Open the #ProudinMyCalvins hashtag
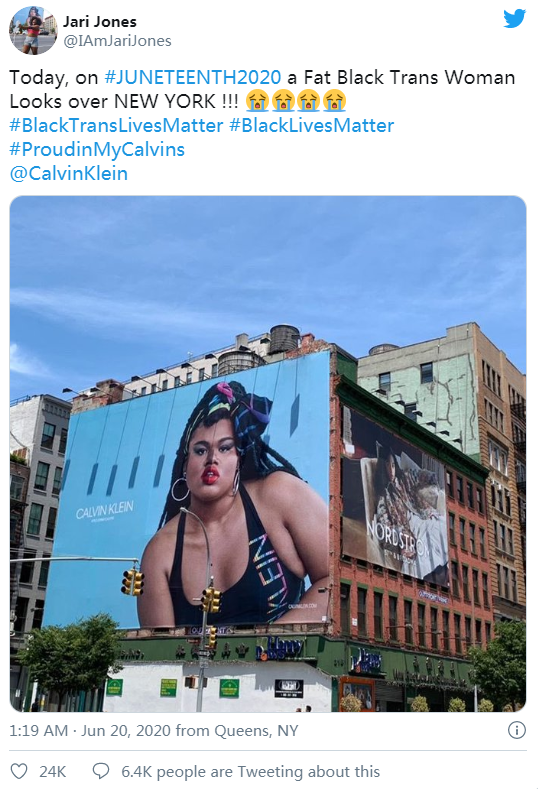This screenshot has height=789, width=538. (x=97, y=149)
